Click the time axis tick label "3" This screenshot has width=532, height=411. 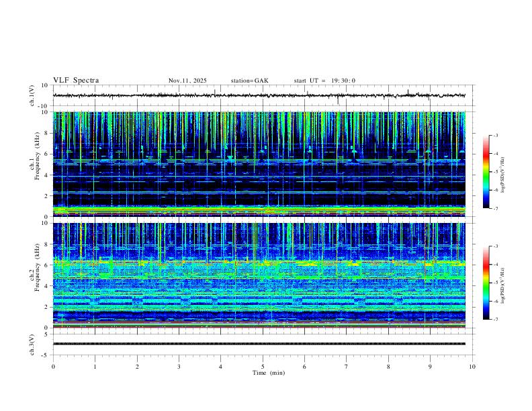tap(179, 367)
